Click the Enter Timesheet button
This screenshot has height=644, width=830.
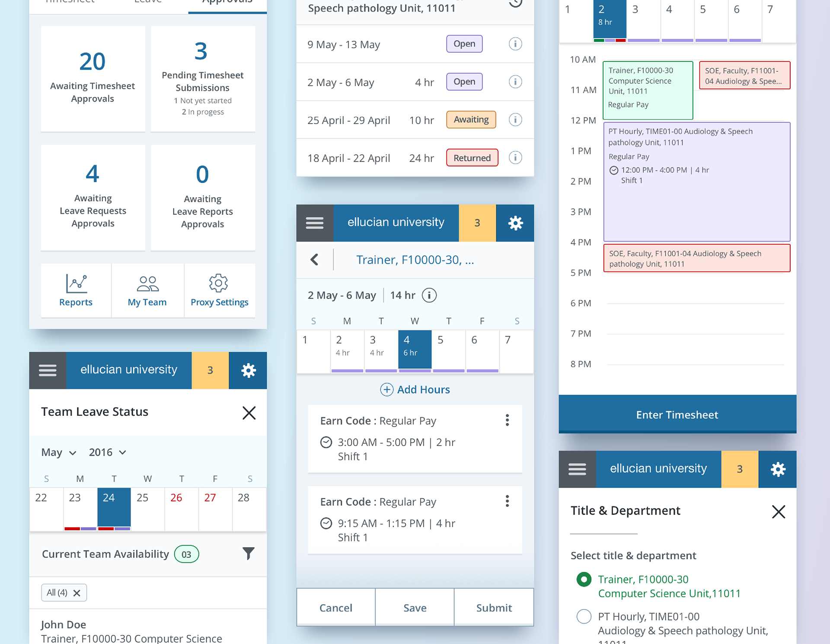tap(677, 414)
